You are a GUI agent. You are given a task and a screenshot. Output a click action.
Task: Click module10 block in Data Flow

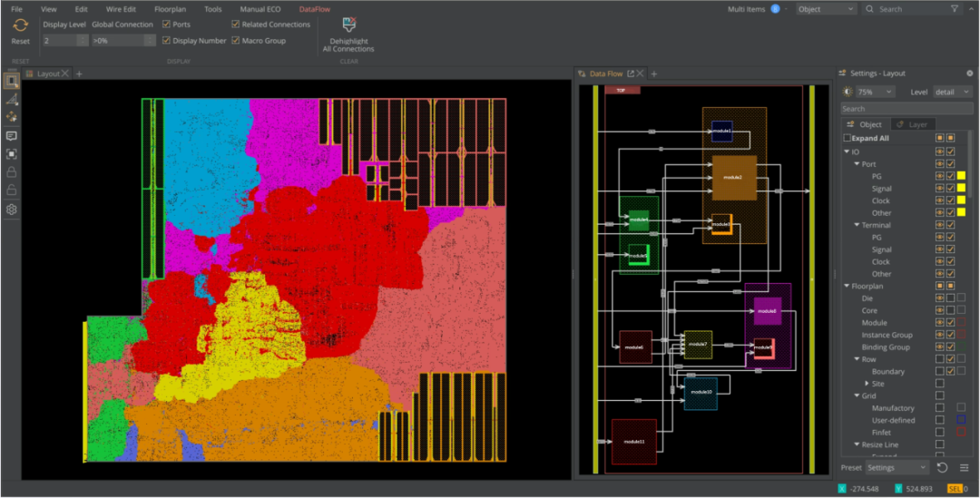click(701, 393)
